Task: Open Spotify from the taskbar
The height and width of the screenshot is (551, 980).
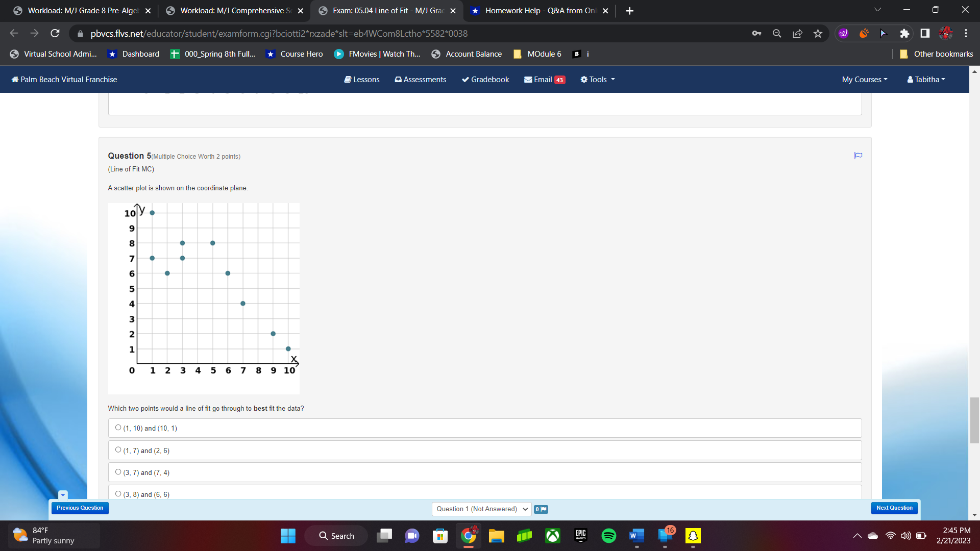Action: [x=608, y=536]
